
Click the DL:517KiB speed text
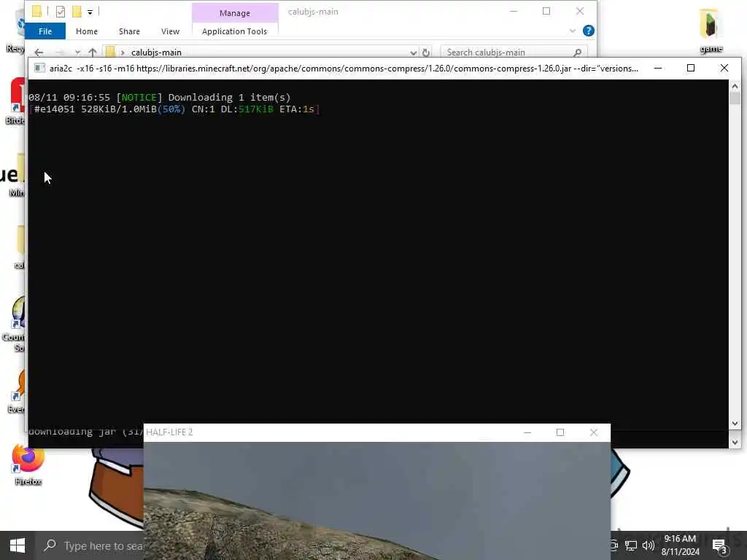[x=247, y=109]
